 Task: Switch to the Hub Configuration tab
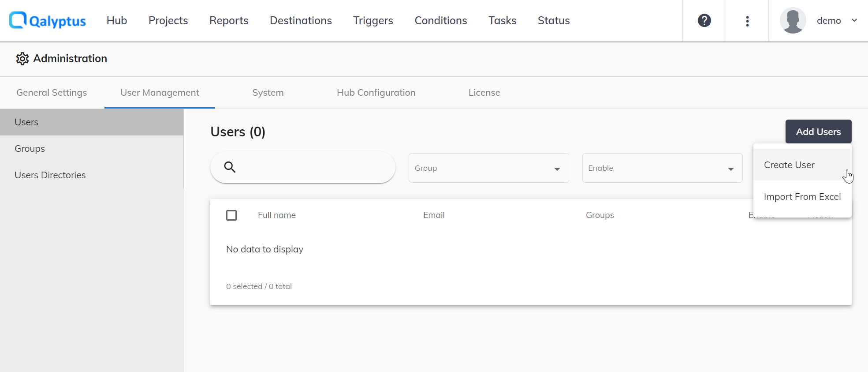click(x=376, y=93)
